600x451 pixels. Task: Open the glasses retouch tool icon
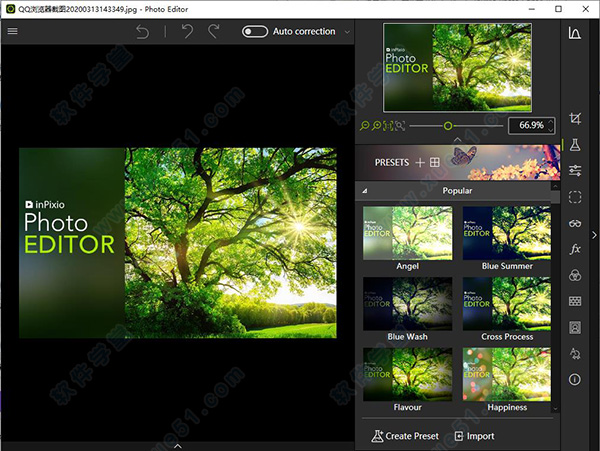coord(575,223)
